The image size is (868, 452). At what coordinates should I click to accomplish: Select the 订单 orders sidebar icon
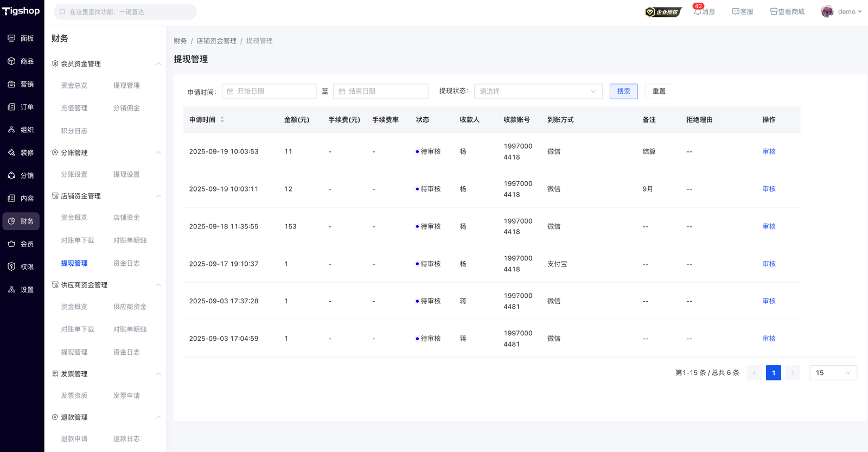click(x=21, y=107)
